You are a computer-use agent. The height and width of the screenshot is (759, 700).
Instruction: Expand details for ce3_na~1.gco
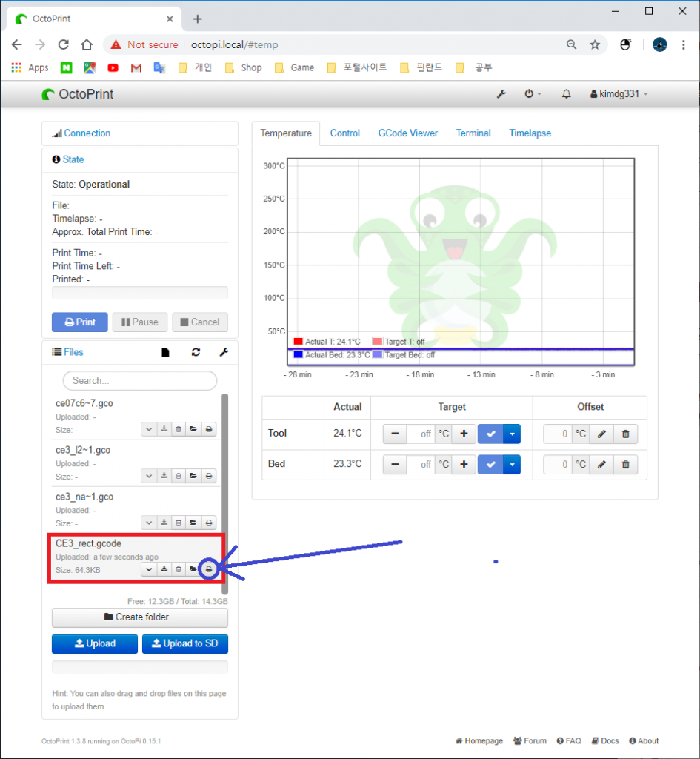click(149, 523)
